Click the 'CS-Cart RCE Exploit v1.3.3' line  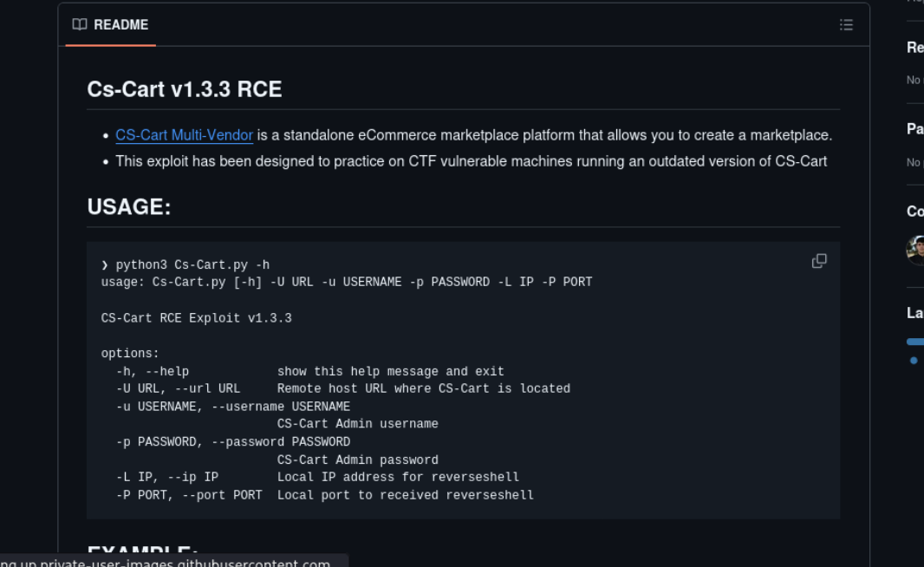pos(196,318)
